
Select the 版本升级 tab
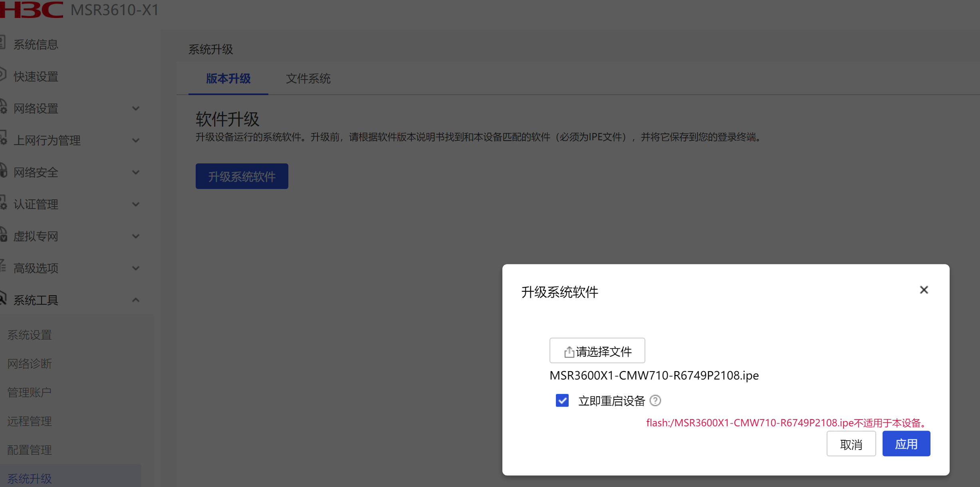228,79
